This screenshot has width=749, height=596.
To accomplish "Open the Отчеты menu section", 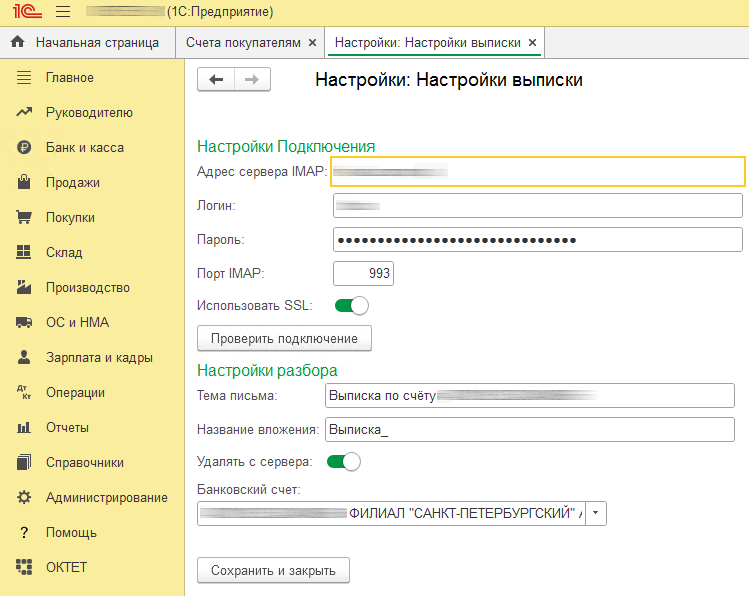I will point(67,427).
